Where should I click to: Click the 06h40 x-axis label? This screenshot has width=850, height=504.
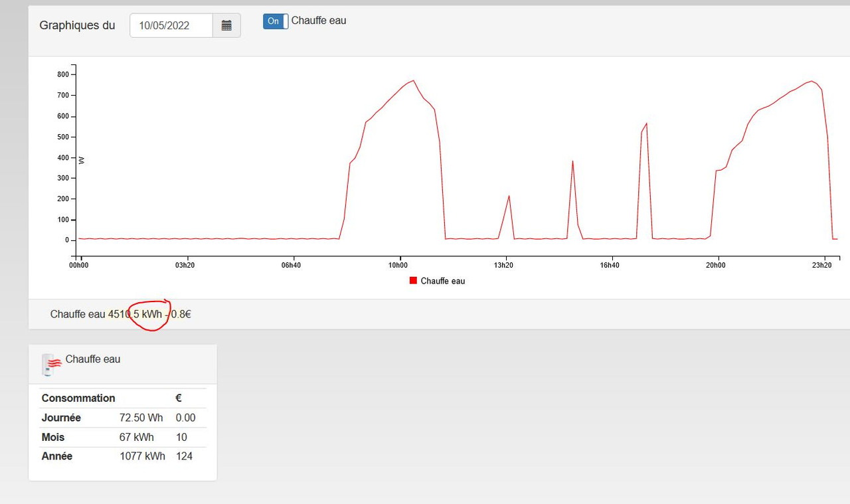(292, 266)
